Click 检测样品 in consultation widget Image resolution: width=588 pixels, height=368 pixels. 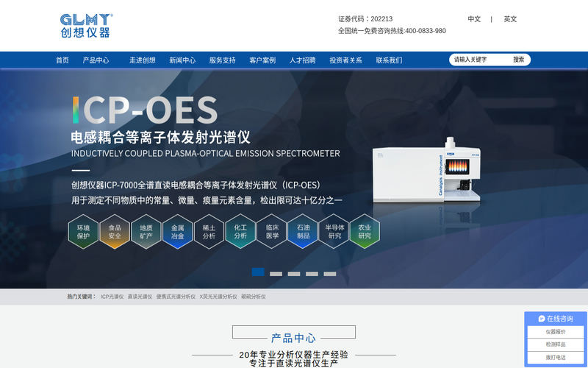556,344
